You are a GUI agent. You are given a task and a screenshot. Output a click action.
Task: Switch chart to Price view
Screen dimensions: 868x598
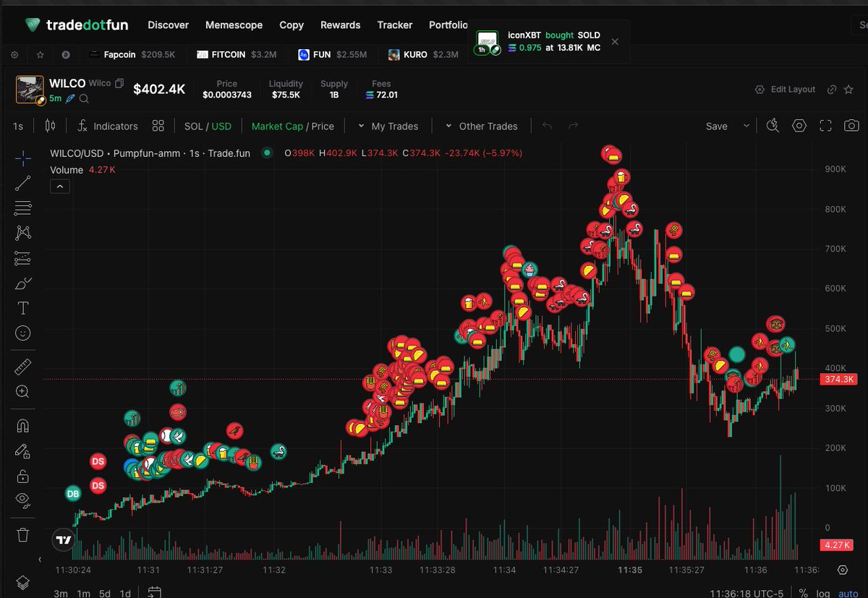(323, 126)
